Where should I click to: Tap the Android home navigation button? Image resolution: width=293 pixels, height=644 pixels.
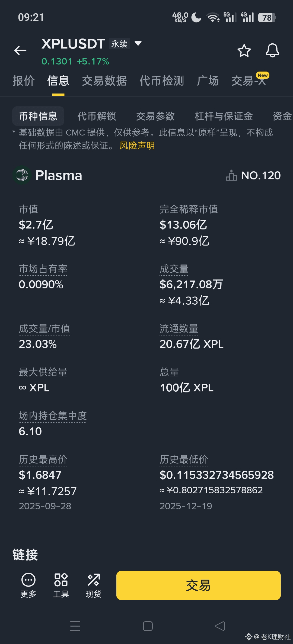(148, 626)
